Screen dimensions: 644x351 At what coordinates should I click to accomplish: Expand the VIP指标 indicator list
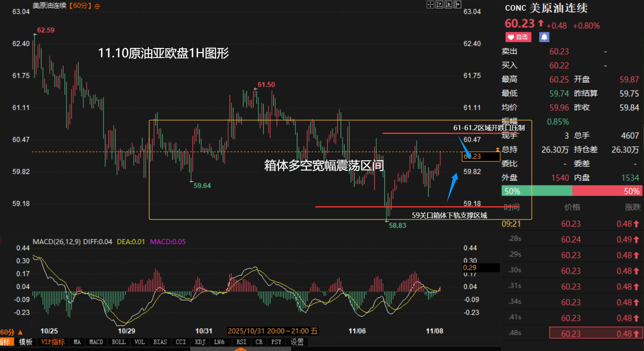click(53, 342)
